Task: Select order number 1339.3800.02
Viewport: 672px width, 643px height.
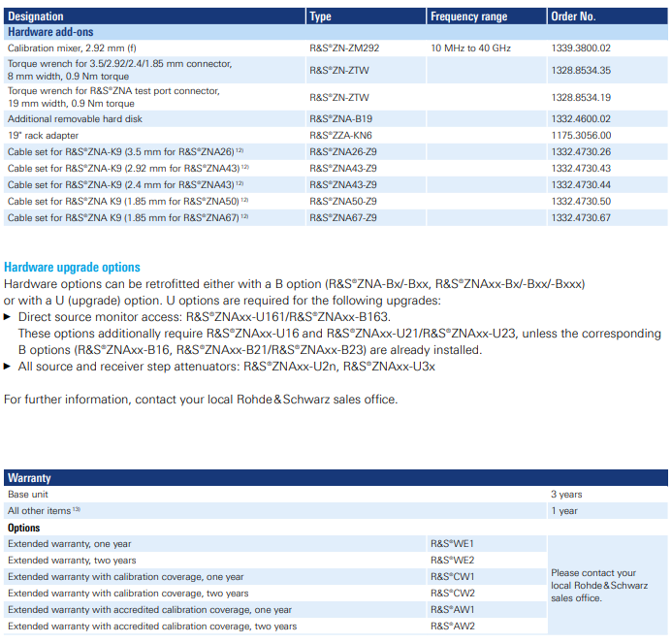Action: click(581, 48)
